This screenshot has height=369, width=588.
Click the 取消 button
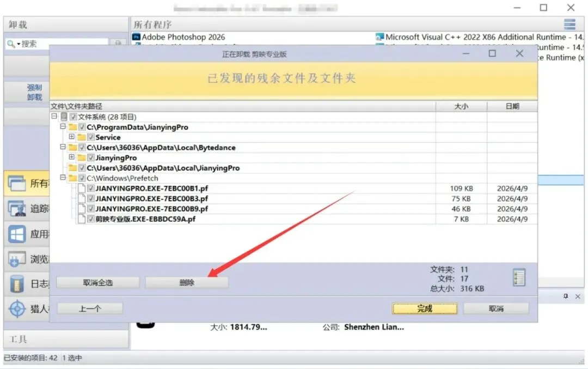click(x=496, y=308)
